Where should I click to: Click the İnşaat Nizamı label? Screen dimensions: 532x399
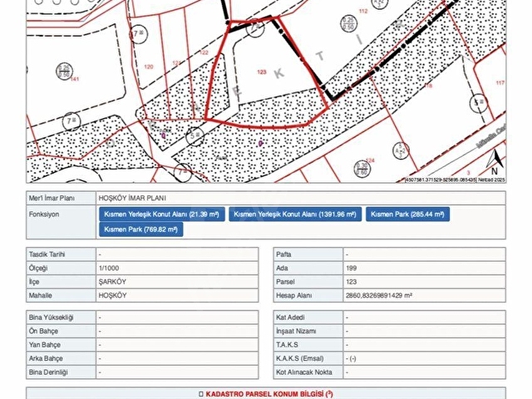pos(296,331)
